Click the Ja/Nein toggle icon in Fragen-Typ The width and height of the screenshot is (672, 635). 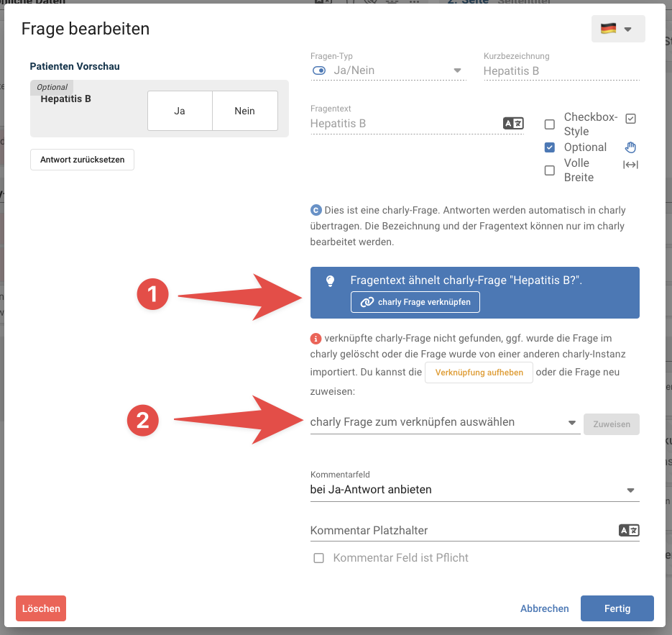click(x=319, y=70)
